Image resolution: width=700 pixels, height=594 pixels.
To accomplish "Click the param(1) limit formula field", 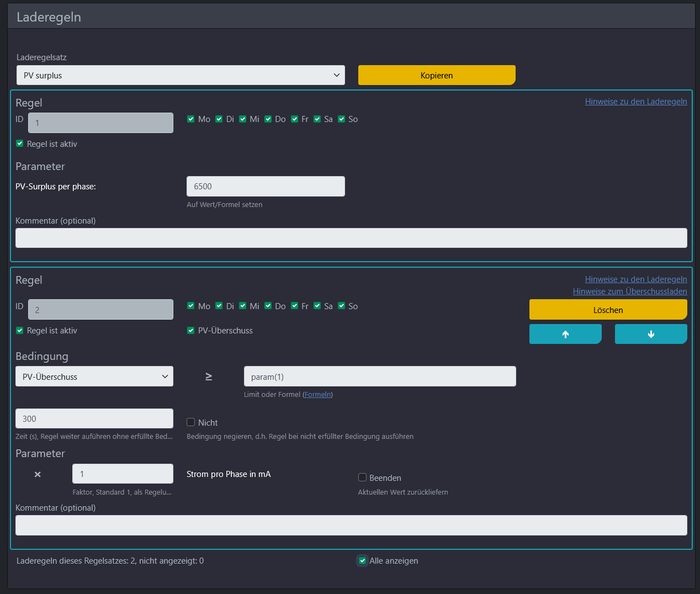I will pyautogui.click(x=380, y=376).
